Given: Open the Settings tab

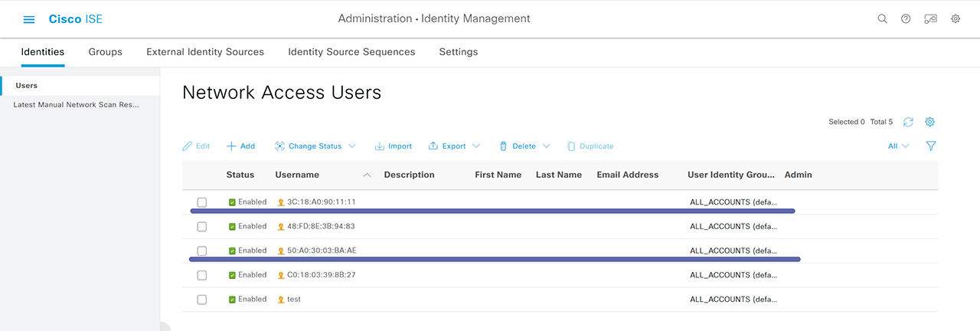Looking at the screenshot, I should coord(459,52).
